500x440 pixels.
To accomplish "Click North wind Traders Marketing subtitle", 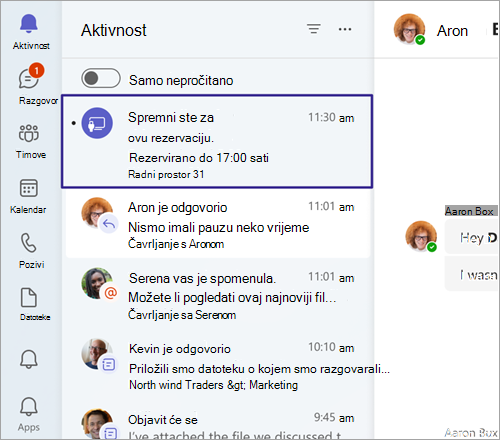I will (213, 385).
